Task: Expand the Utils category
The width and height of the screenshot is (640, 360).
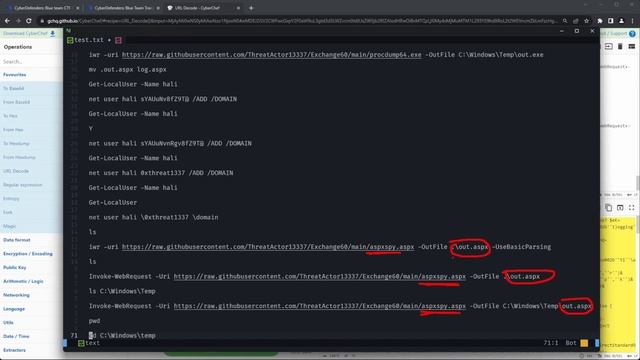Action: (x=31, y=322)
